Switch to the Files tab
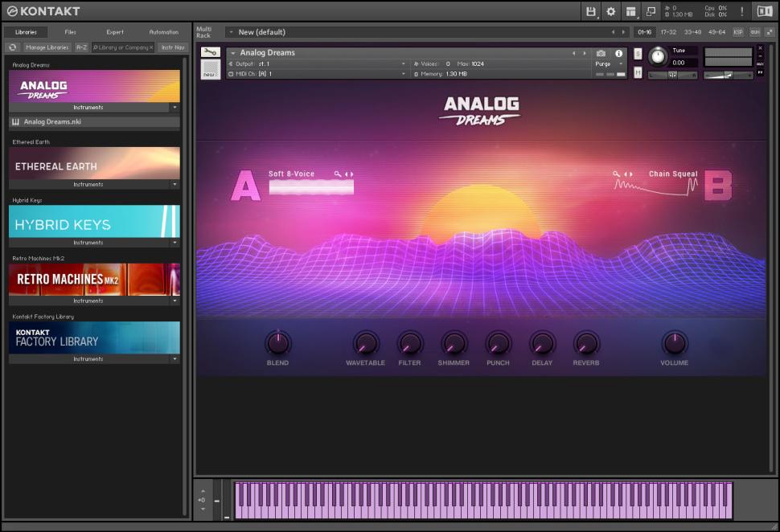The image size is (780, 532). point(70,32)
